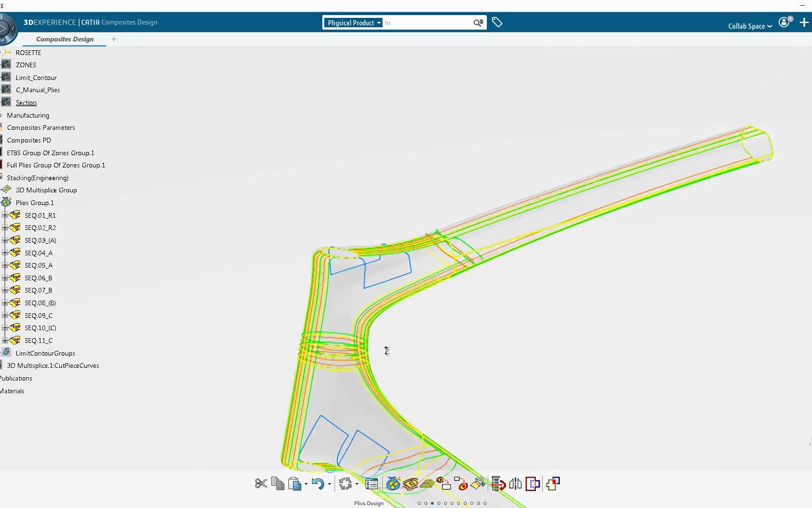Screen dimensions: 812x508
Task: Open the Collab Space menu
Action: pos(749,26)
